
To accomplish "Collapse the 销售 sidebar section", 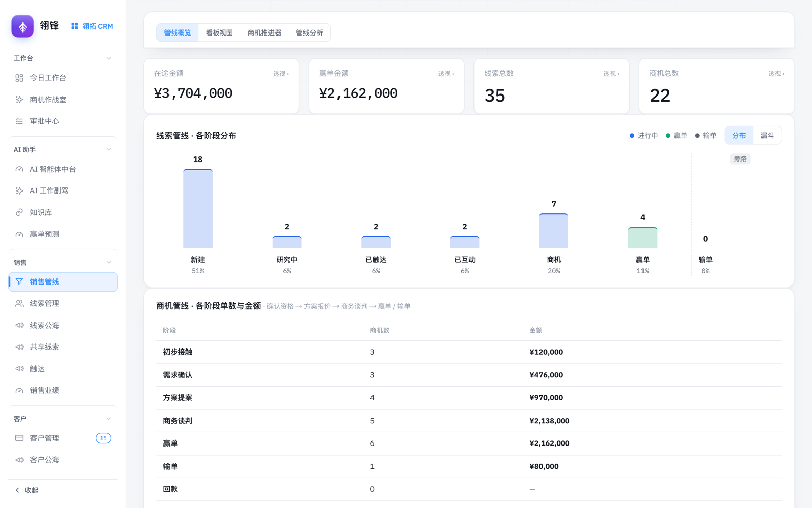I will [109, 262].
